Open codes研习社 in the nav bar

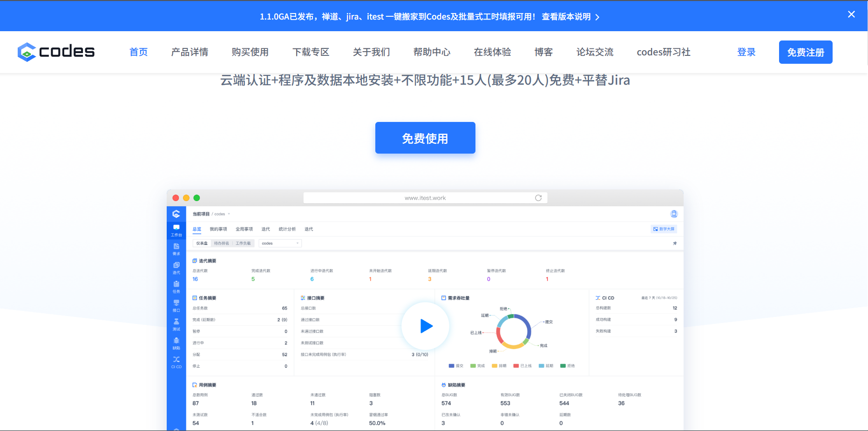point(664,52)
